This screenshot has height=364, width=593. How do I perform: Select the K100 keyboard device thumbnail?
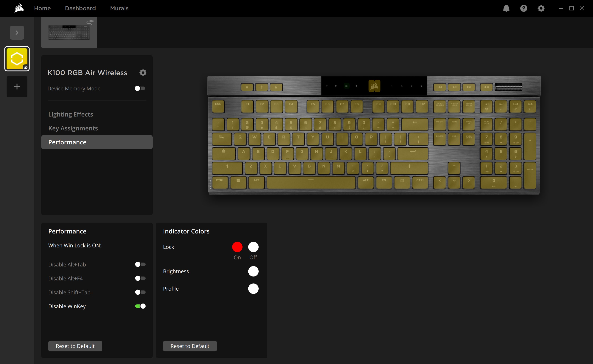coord(69,32)
